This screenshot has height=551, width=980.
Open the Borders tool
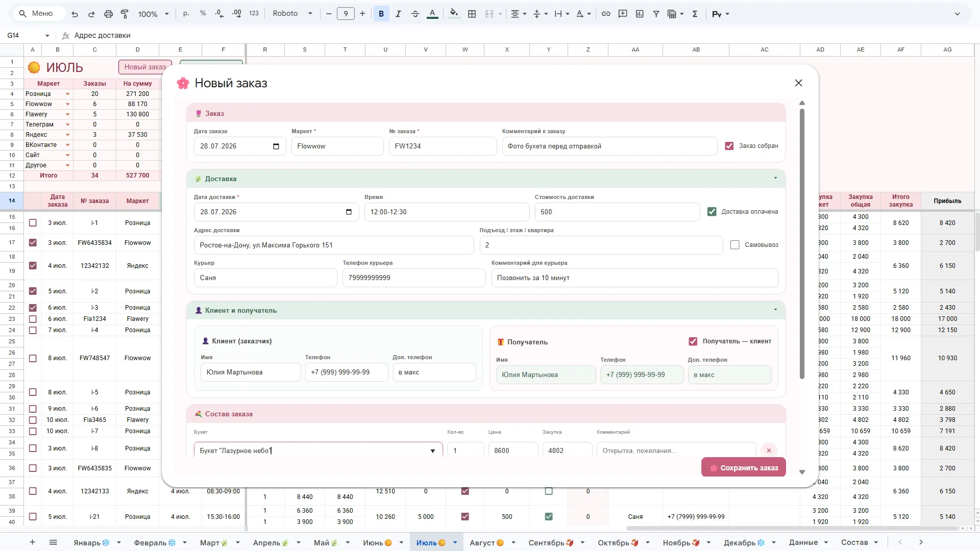tap(472, 14)
